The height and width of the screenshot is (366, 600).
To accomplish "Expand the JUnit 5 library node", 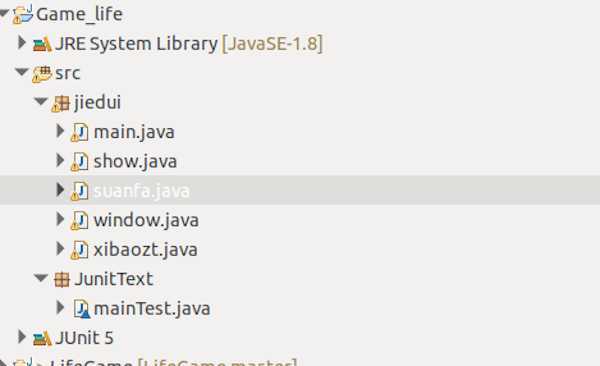I will click(x=22, y=337).
